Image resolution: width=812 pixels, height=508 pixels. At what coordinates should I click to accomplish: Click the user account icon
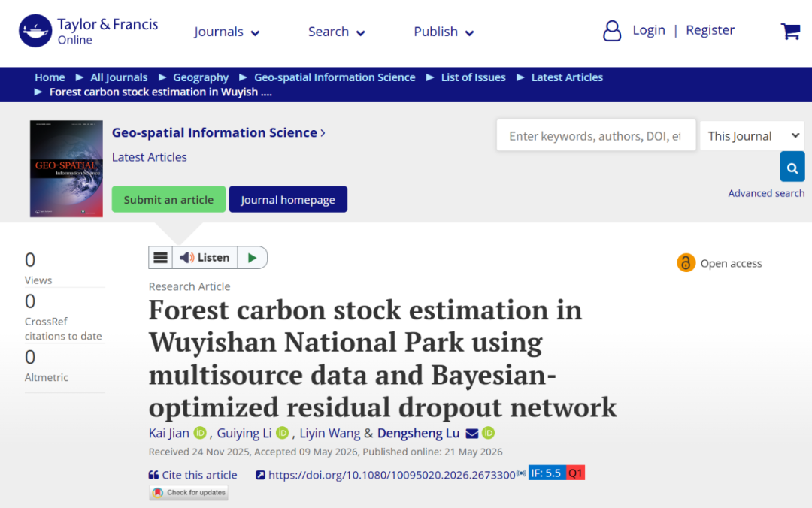(611, 31)
